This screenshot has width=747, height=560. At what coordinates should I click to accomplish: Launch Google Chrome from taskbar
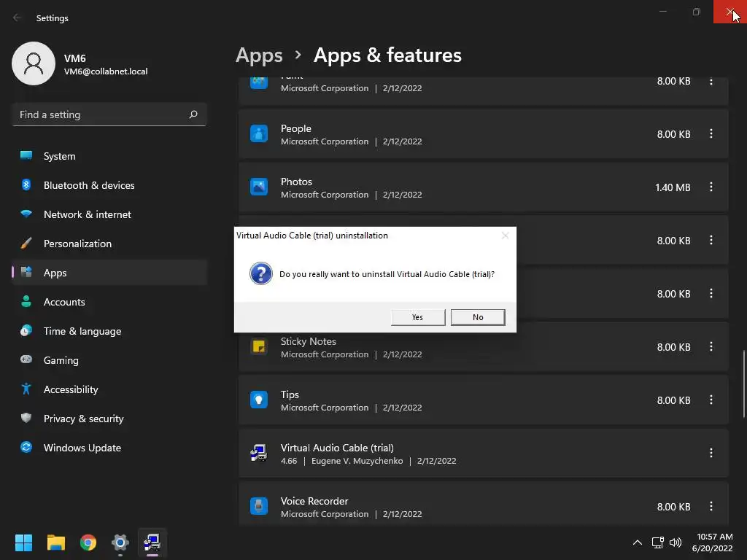(x=88, y=542)
